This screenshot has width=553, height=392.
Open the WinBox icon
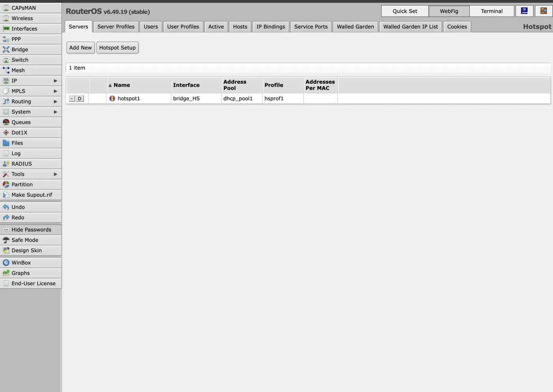tap(6, 262)
